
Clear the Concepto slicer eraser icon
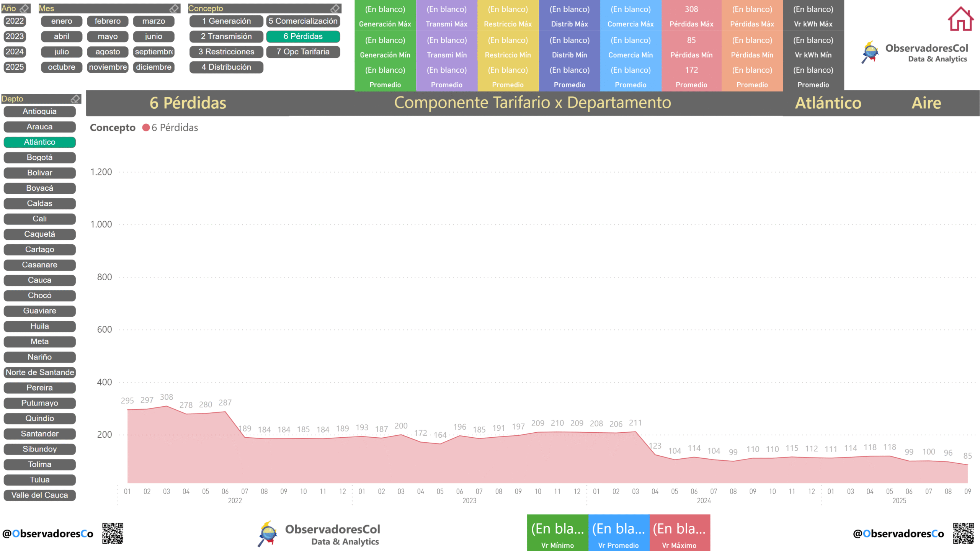click(335, 8)
